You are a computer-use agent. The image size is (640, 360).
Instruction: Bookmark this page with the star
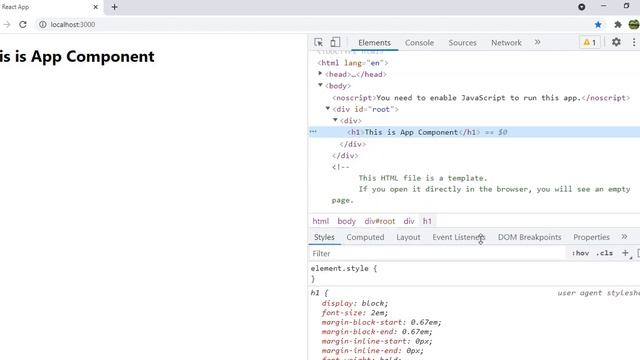coord(598,24)
